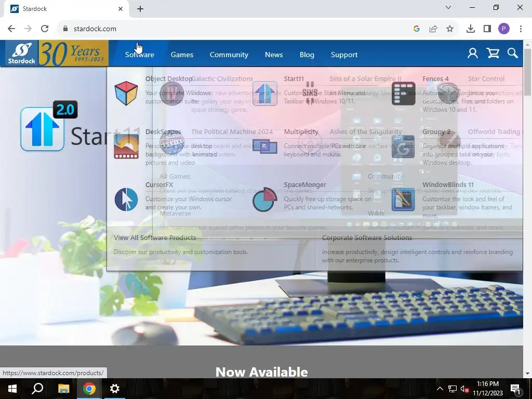Open Object Desktop product link
532x399 pixels.
169,79
